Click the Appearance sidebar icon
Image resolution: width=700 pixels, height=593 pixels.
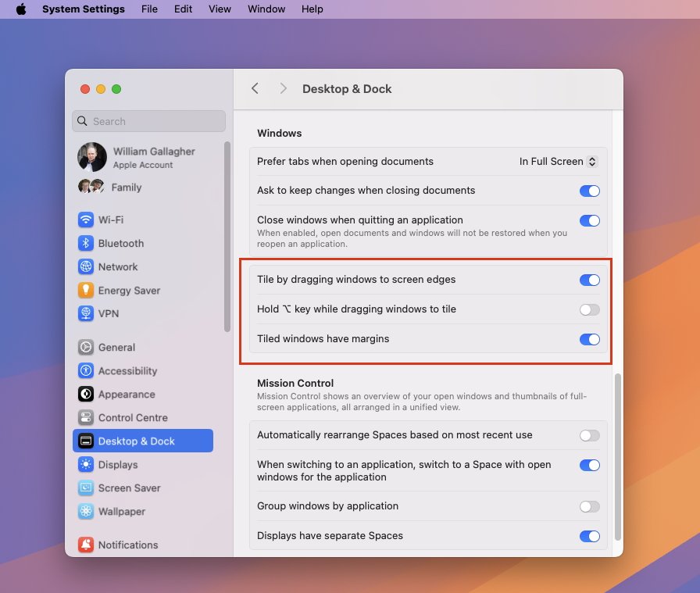coord(86,395)
